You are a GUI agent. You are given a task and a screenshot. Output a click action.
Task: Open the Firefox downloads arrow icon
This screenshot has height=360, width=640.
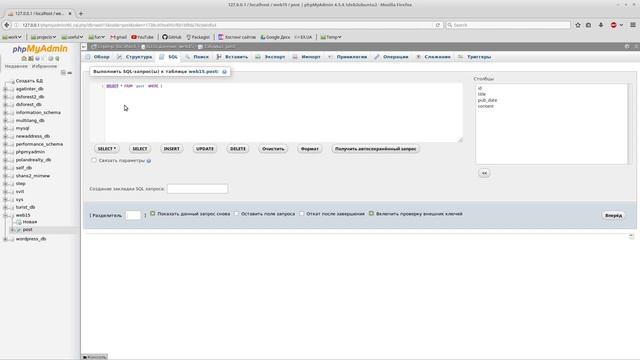click(x=601, y=25)
